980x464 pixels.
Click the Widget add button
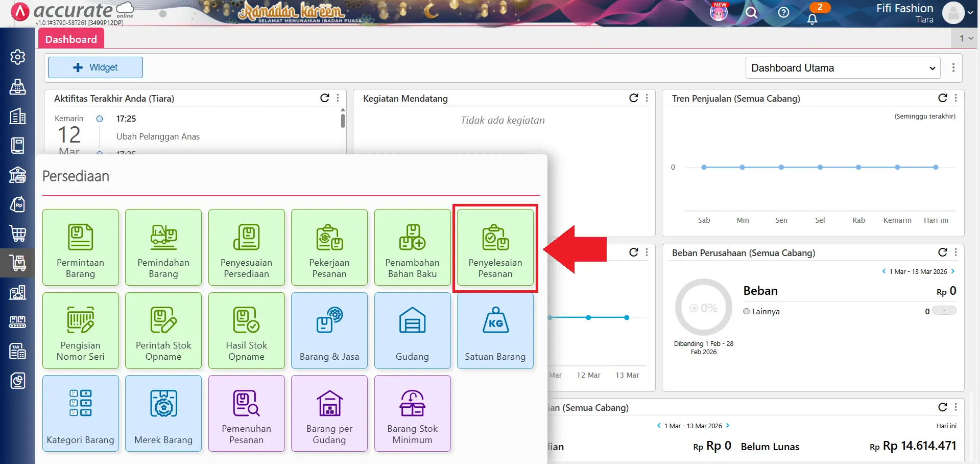point(95,67)
